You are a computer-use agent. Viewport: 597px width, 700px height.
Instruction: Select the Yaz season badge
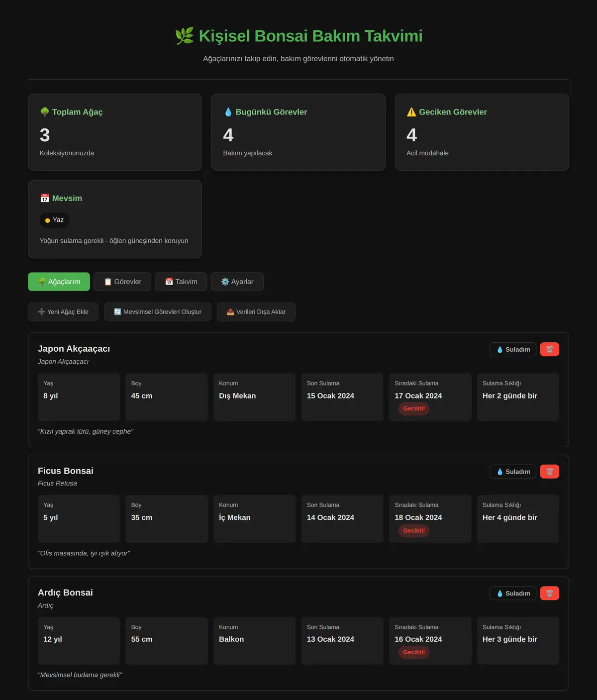(x=55, y=220)
